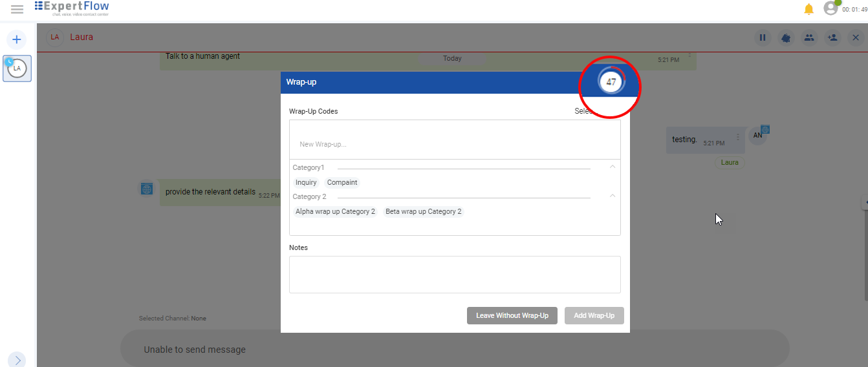Click the plus icon in left sidebar

tap(17, 40)
